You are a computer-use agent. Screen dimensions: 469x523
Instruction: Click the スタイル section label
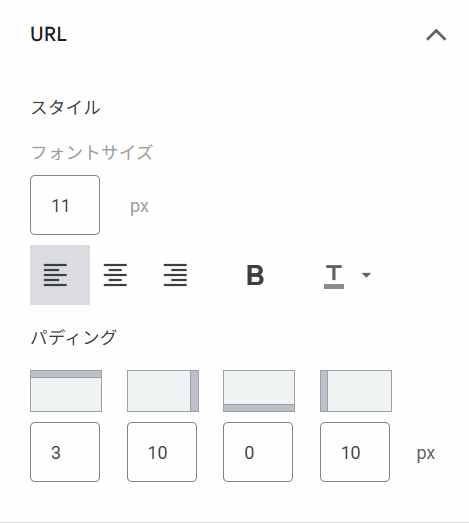point(65,107)
